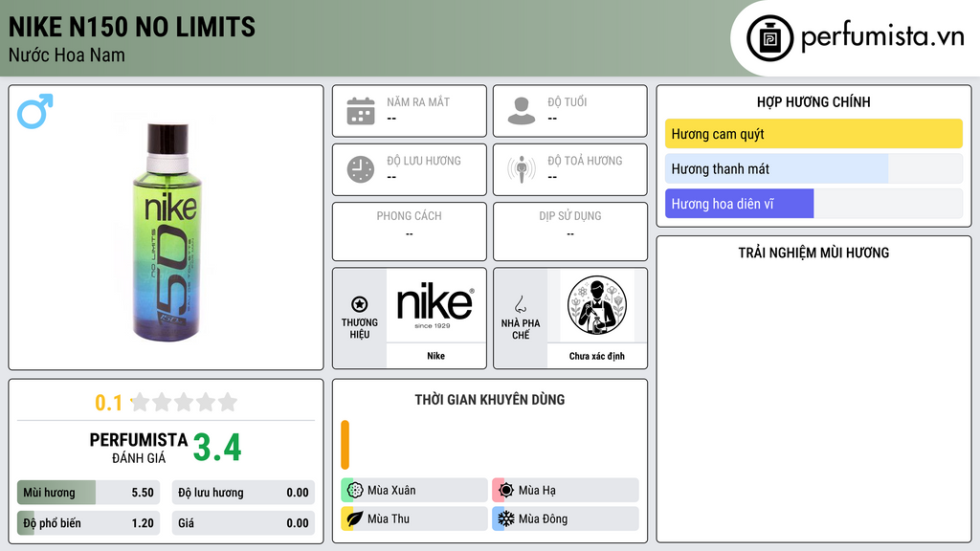The width and height of the screenshot is (980, 551).
Task: Click the Trải nghiệm mùi hương heading
Action: [813, 253]
